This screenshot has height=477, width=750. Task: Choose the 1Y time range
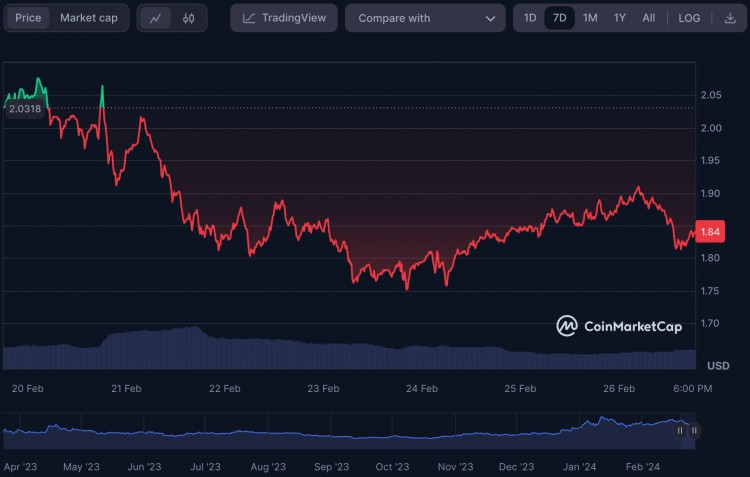[620, 18]
